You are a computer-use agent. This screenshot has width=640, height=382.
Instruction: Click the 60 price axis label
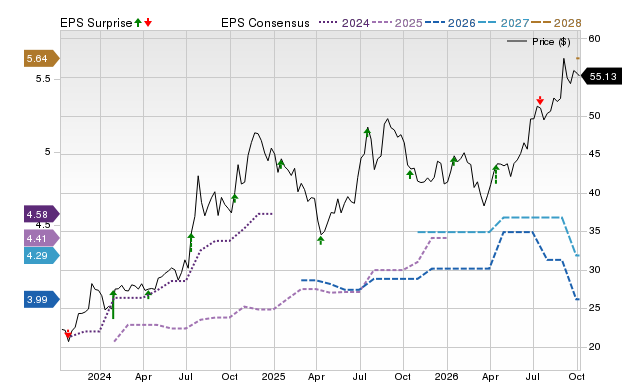point(594,39)
